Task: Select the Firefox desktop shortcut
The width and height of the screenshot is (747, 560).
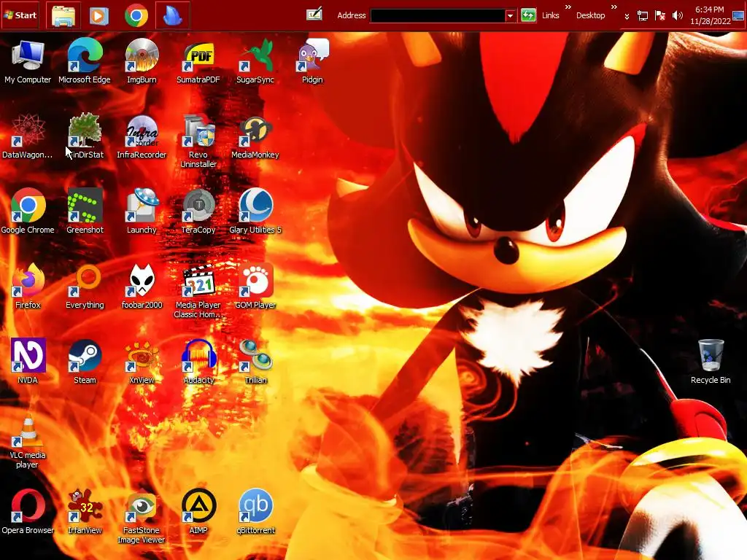Action: (28, 287)
